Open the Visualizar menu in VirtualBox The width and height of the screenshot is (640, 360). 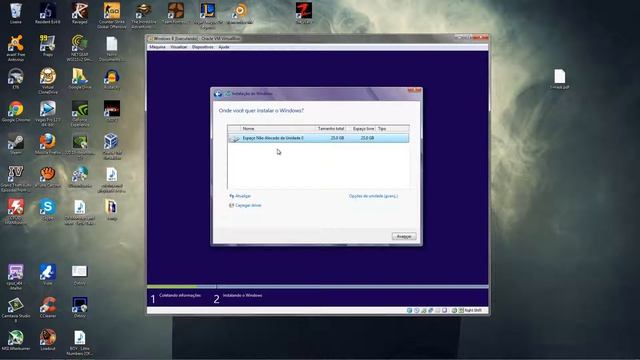click(x=178, y=47)
